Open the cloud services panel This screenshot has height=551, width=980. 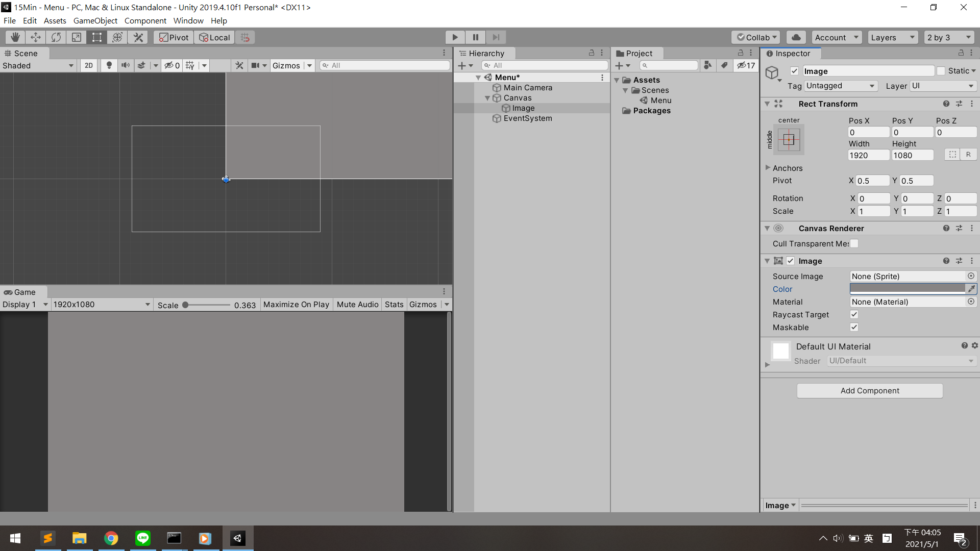pyautogui.click(x=796, y=37)
